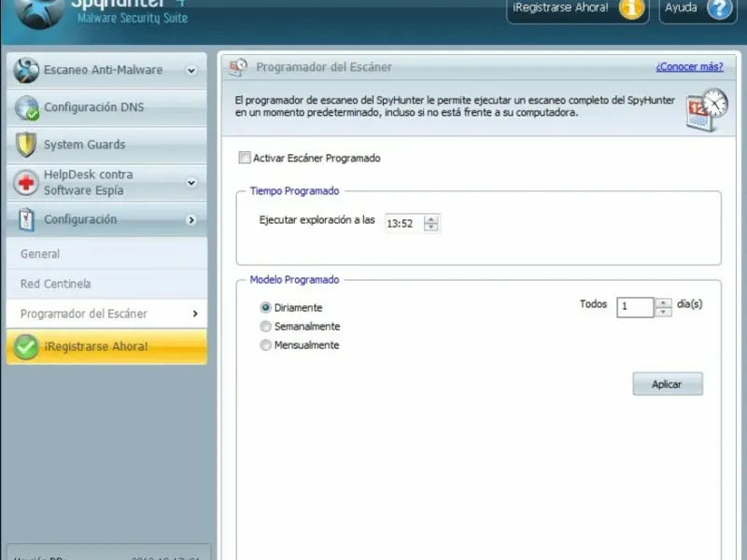Select the Mensualmente radio option
Screen dimensions: 747x560
[x=265, y=344]
